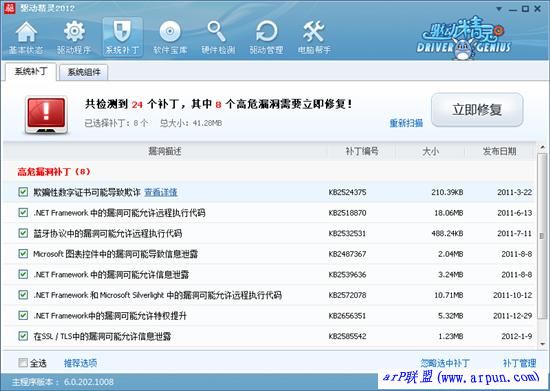Select the 2012-1-9 date cell
550x391 pixels.
coord(517,336)
